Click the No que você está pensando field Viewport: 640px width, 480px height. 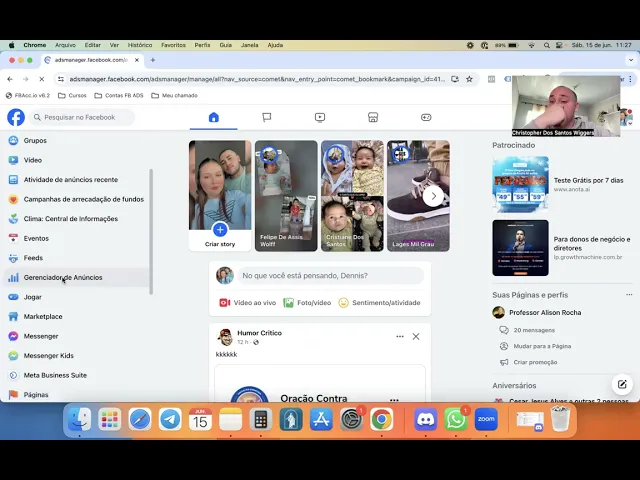click(331, 276)
